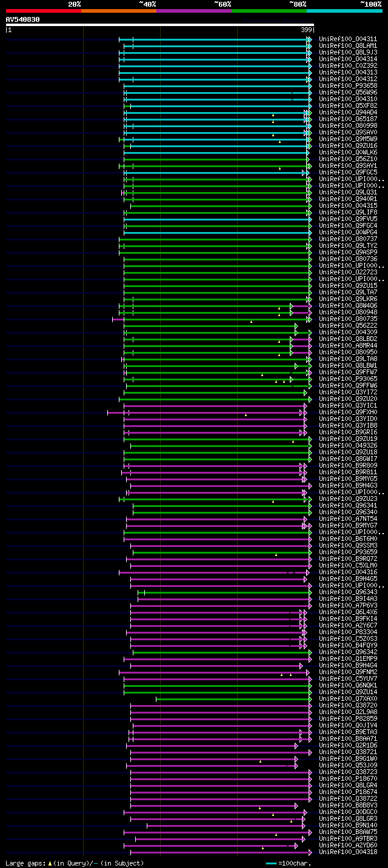
Task: Select UniRef100_Q3YI72 label
Action: tap(348, 393)
